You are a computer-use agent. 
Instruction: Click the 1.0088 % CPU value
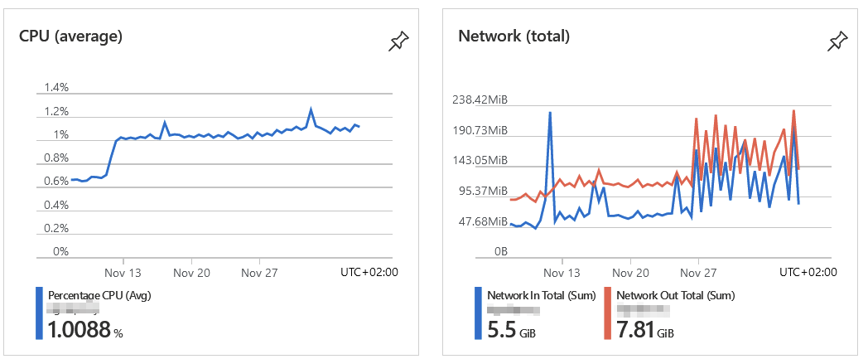pyautogui.click(x=85, y=330)
